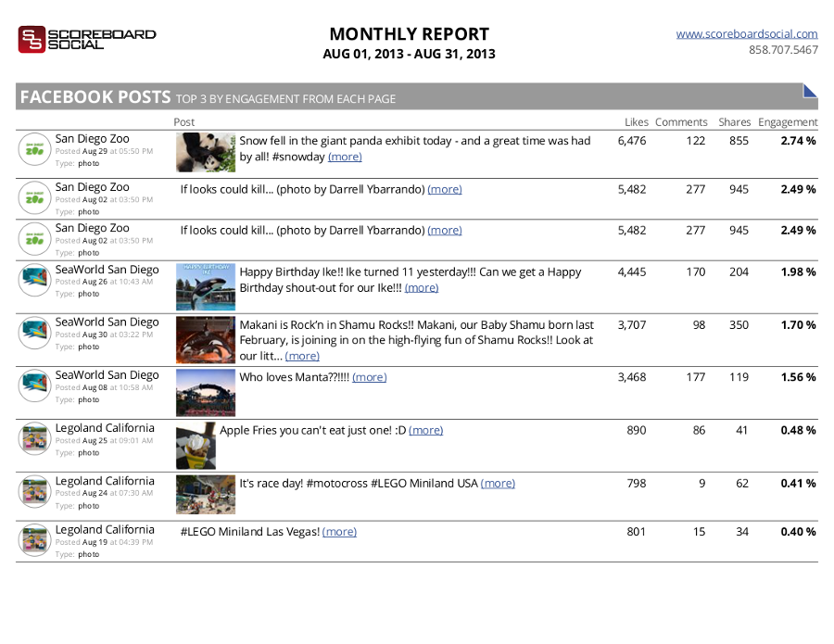Click (more) on LEGO Miniland Las Vegas post
The image size is (834, 644).
[339, 532]
